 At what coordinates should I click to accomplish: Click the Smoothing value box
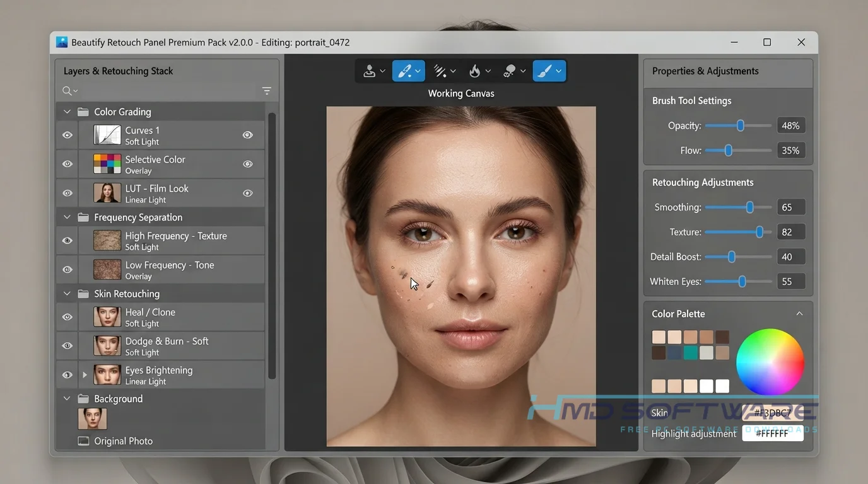click(790, 207)
